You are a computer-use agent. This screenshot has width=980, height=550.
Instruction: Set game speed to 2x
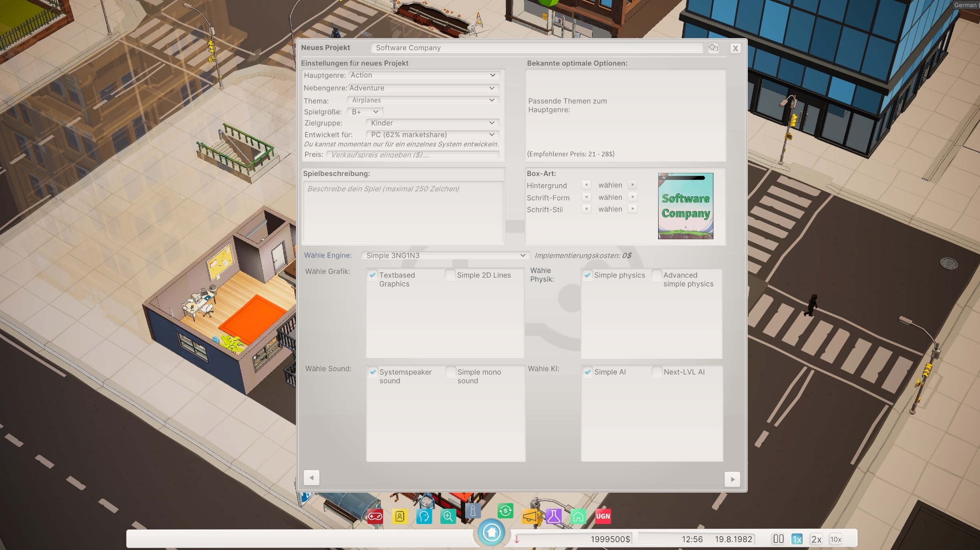pos(816,539)
